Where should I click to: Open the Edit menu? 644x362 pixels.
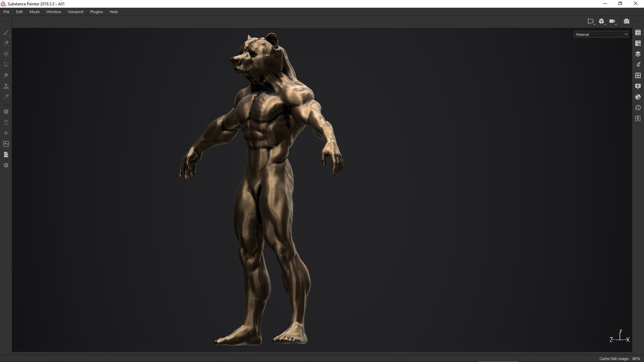click(x=19, y=12)
